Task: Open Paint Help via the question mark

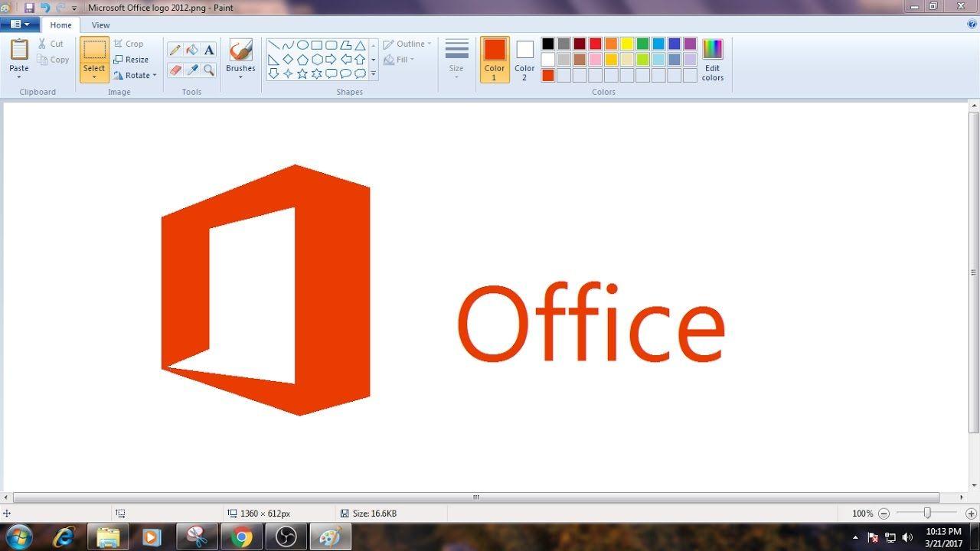Action: click(972, 24)
